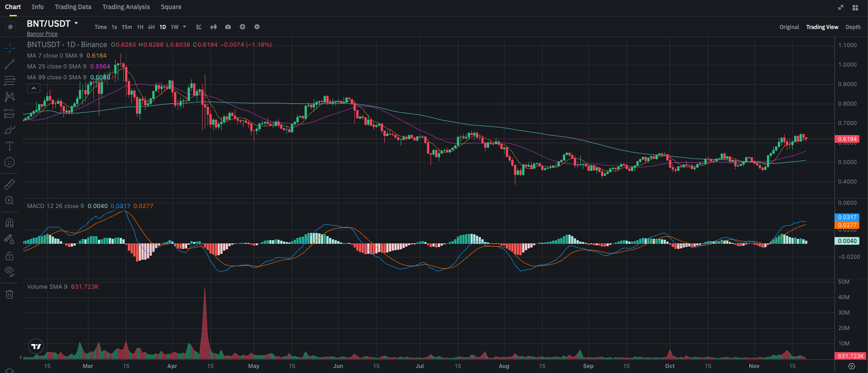868x373 pixels.
Task: Collapse the chart panel with shrink icon
Action: [841, 7]
